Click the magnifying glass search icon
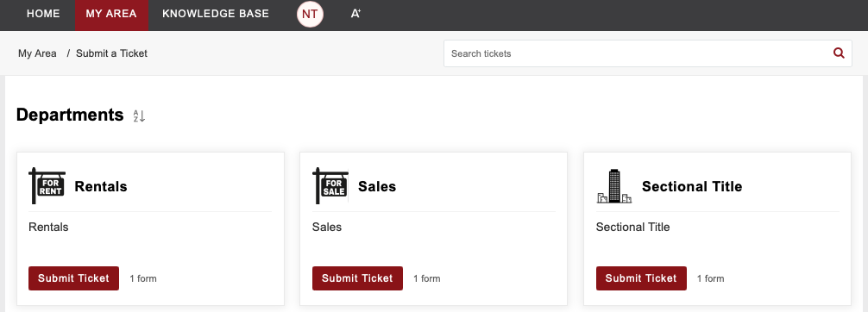 pos(839,53)
